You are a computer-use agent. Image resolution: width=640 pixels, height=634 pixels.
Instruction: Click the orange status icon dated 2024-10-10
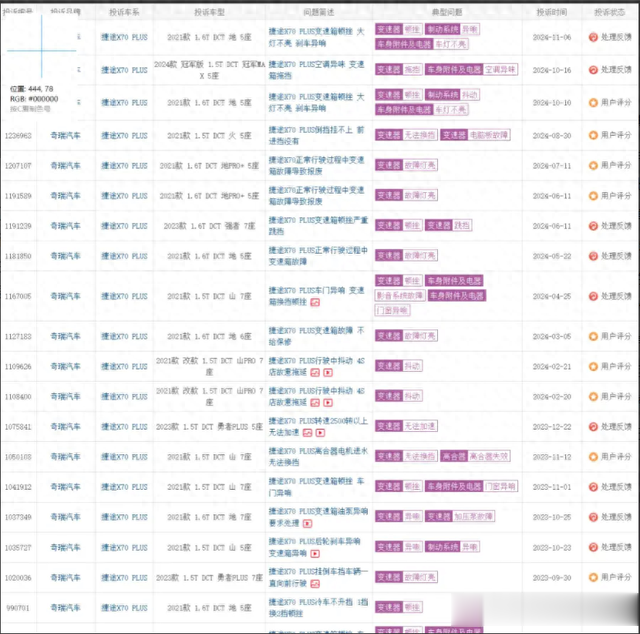pyautogui.click(x=593, y=102)
